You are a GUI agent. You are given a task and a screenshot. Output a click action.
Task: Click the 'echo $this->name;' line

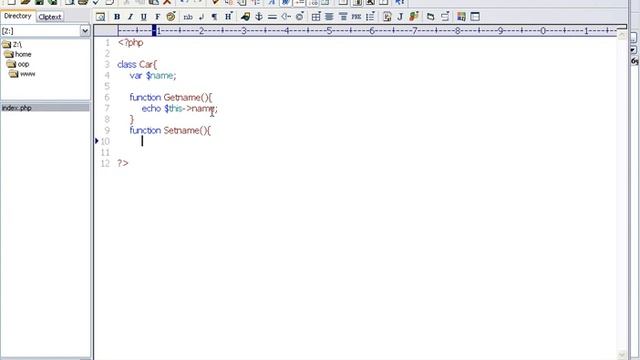[180, 109]
